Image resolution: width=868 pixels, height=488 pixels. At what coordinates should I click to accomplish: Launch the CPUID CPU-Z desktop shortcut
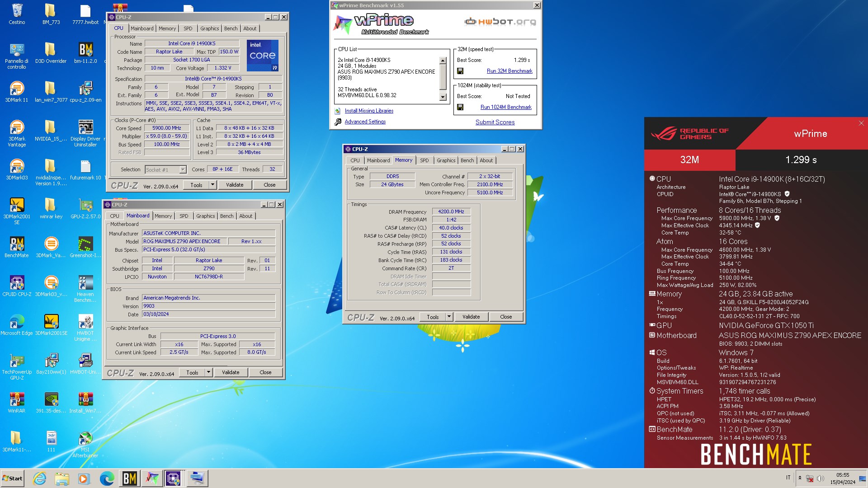pos(17,286)
